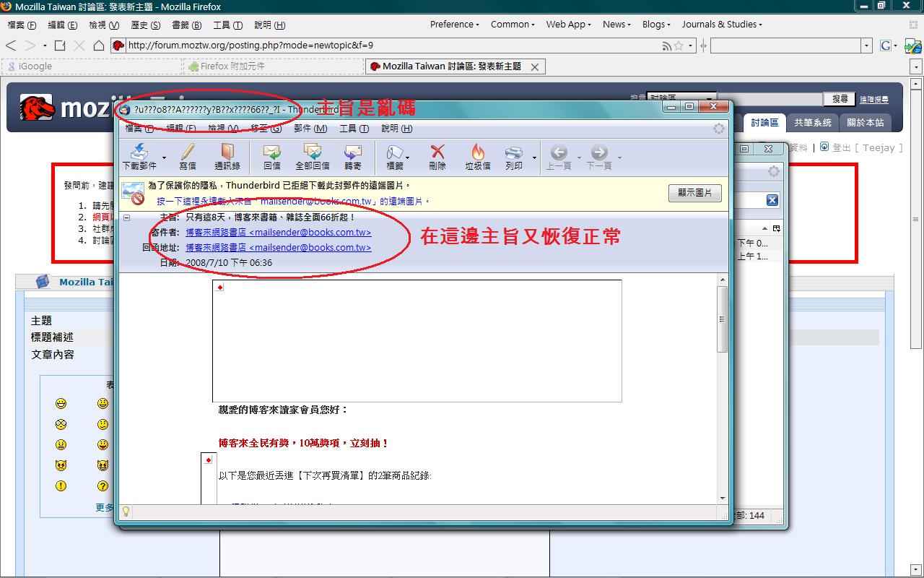Open Thunderbird 工具 (Tools) menu

point(354,129)
